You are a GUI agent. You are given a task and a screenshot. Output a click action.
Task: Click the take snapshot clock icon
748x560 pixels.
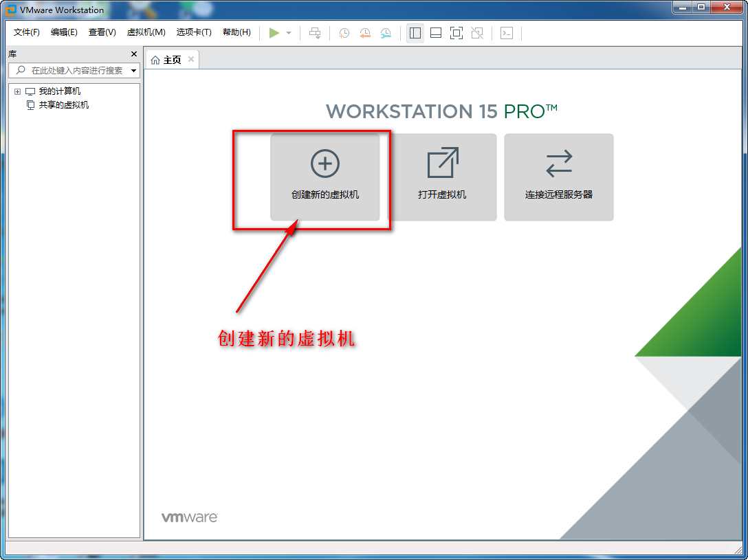tap(344, 33)
